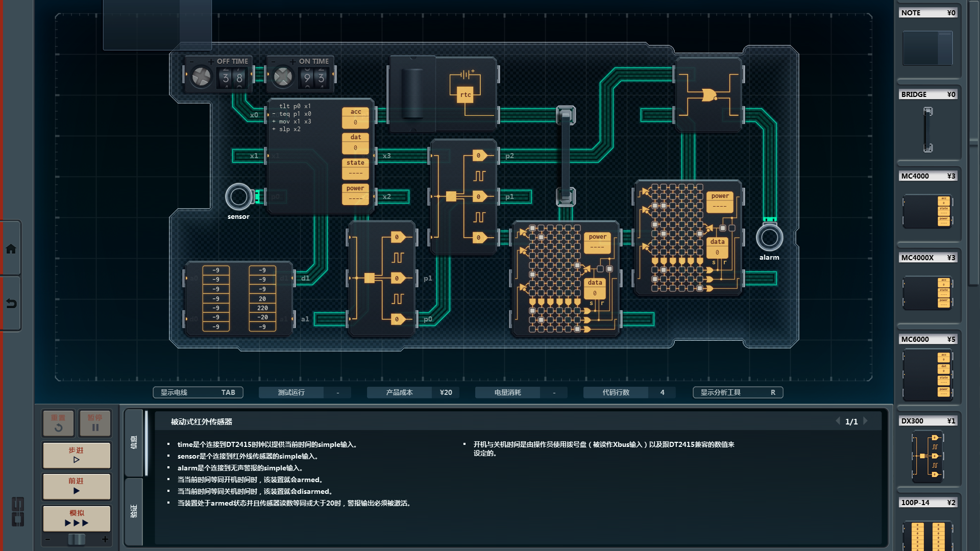The image size is (980, 551).
Task: Select the DX300 expander part thumbnail
Action: 927,456
